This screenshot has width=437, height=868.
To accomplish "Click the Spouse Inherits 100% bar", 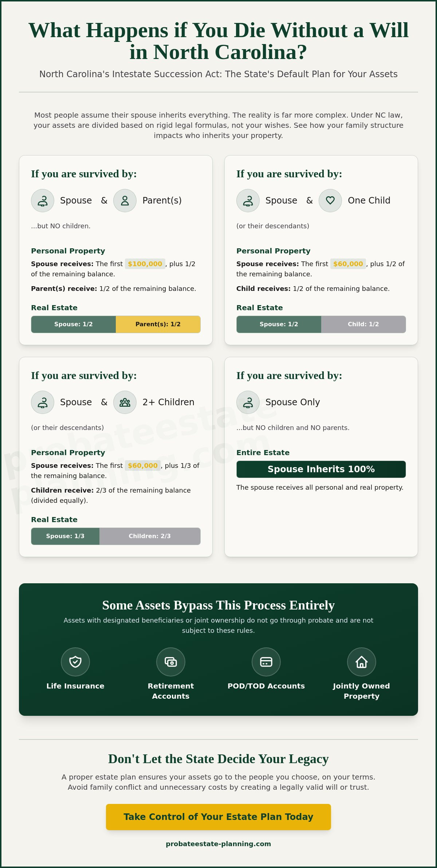I will pyautogui.click(x=321, y=469).
